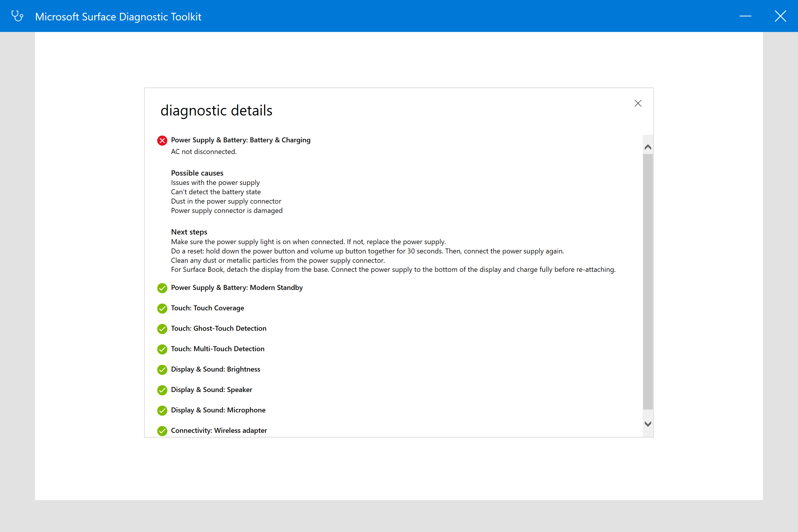Click green check icon beside Modern Standby

[x=162, y=288]
